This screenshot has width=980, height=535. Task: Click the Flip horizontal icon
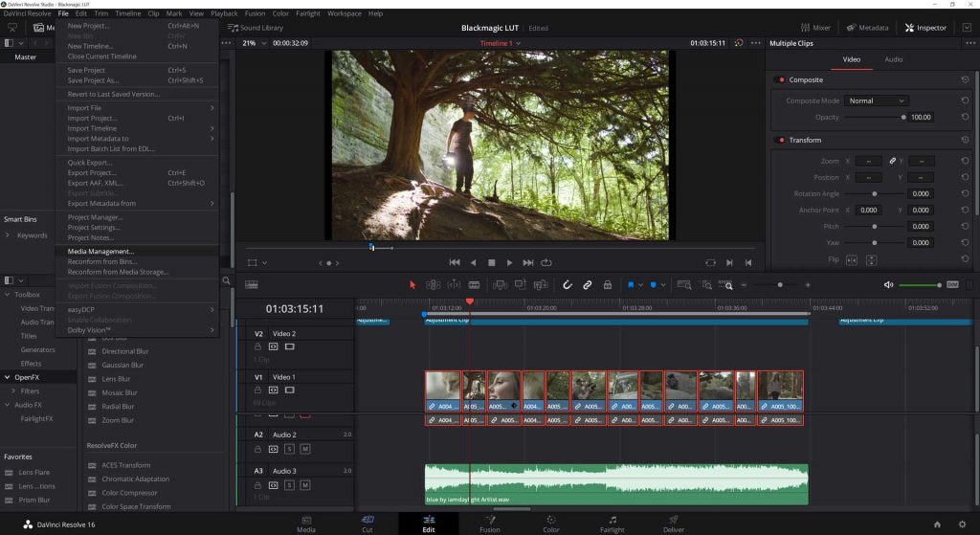click(x=851, y=260)
